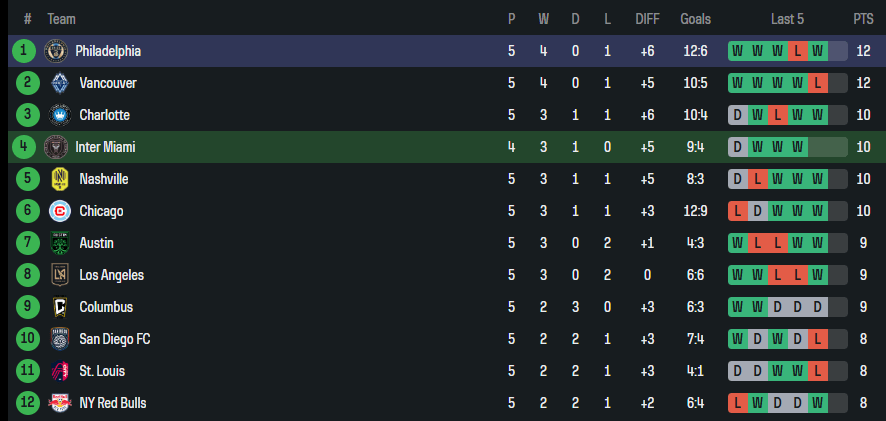This screenshot has width=886, height=421.
Task: Click the Austin FC green crest
Action: point(58,243)
